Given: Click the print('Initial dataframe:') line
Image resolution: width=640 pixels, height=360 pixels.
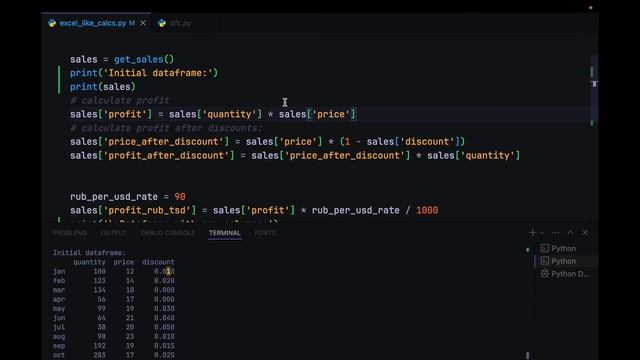Looking at the screenshot, I should (144, 73).
